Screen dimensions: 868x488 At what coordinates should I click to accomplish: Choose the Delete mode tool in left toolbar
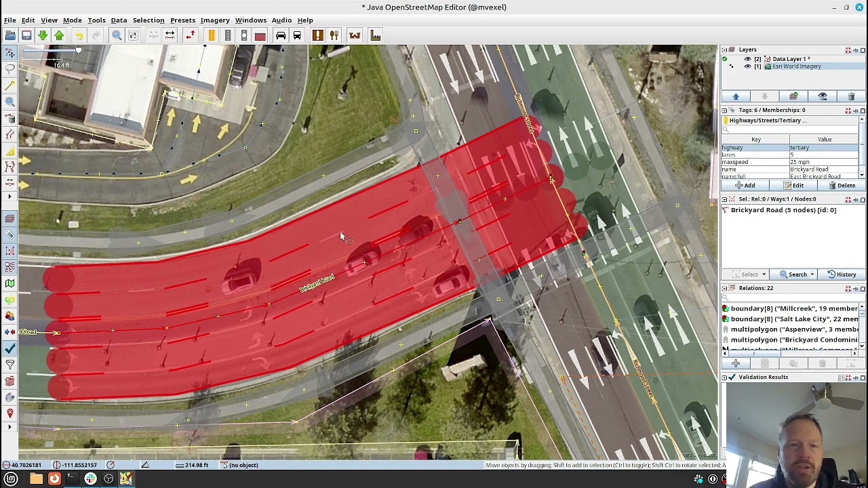click(10, 118)
